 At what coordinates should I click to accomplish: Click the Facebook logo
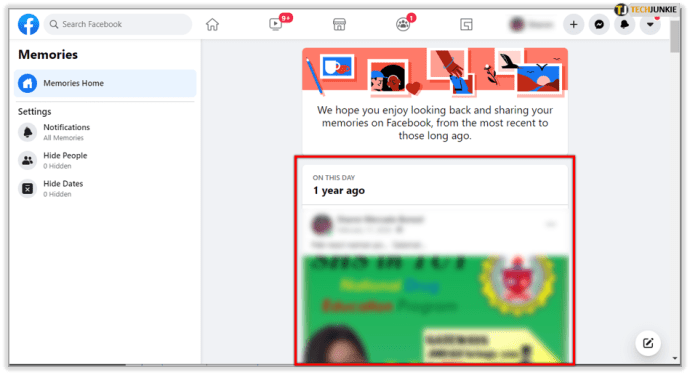point(28,24)
